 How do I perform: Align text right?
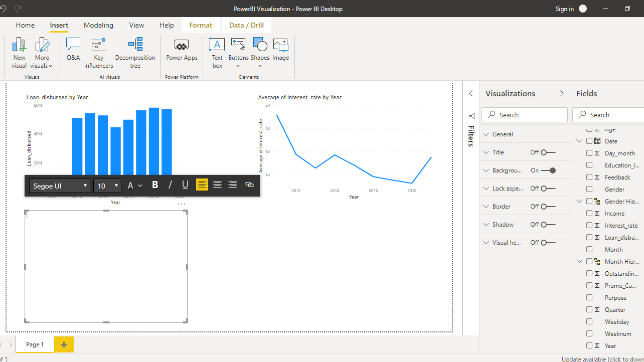click(233, 185)
